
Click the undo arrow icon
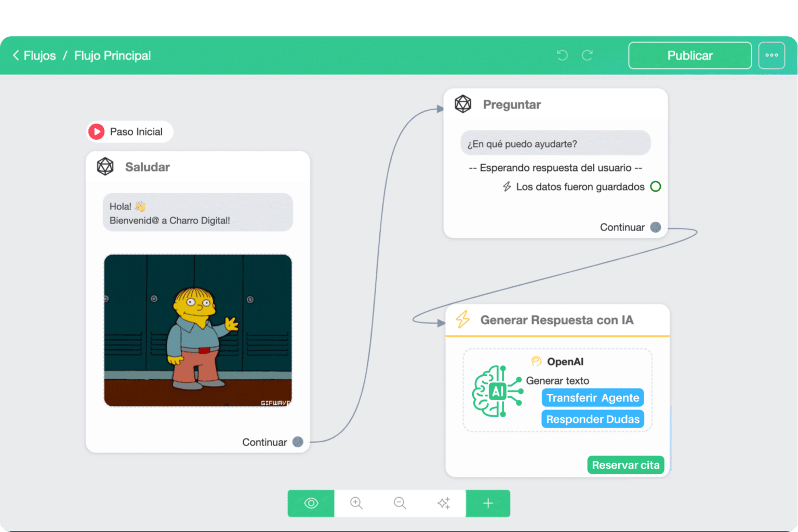[562, 55]
